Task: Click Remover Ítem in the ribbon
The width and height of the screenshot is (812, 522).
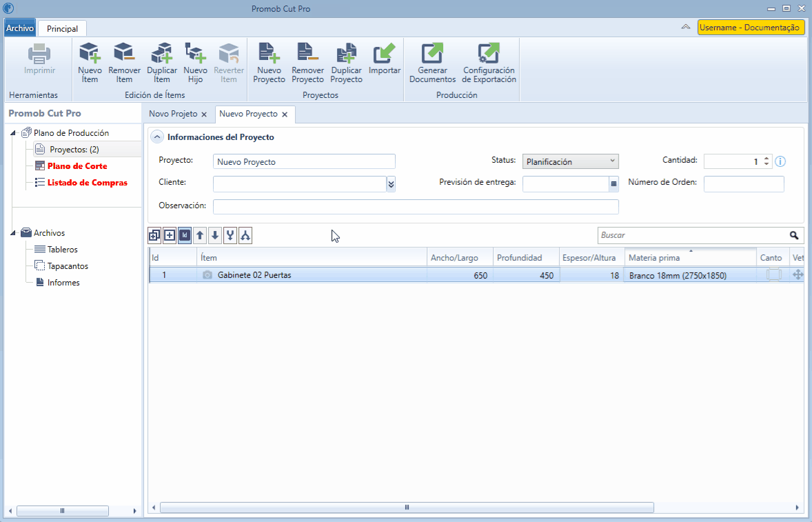Action: coord(124,63)
